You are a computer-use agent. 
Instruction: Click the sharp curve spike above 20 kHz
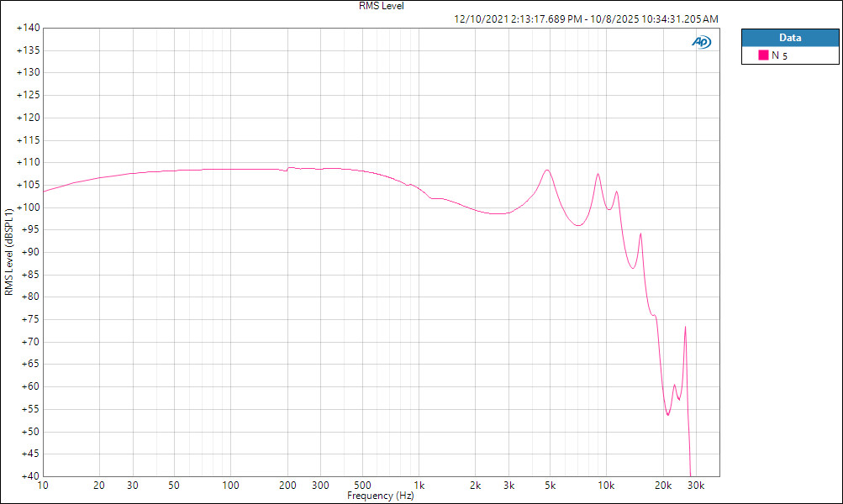685,328
